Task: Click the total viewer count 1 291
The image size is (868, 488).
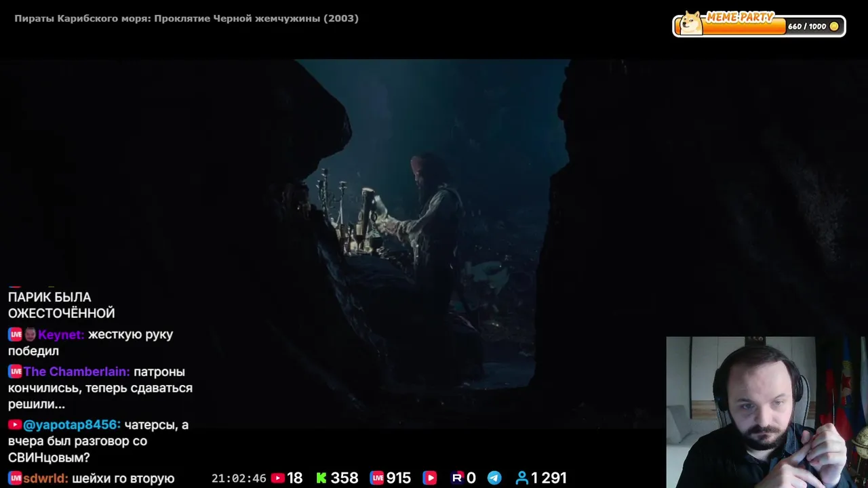Action: pos(549,479)
